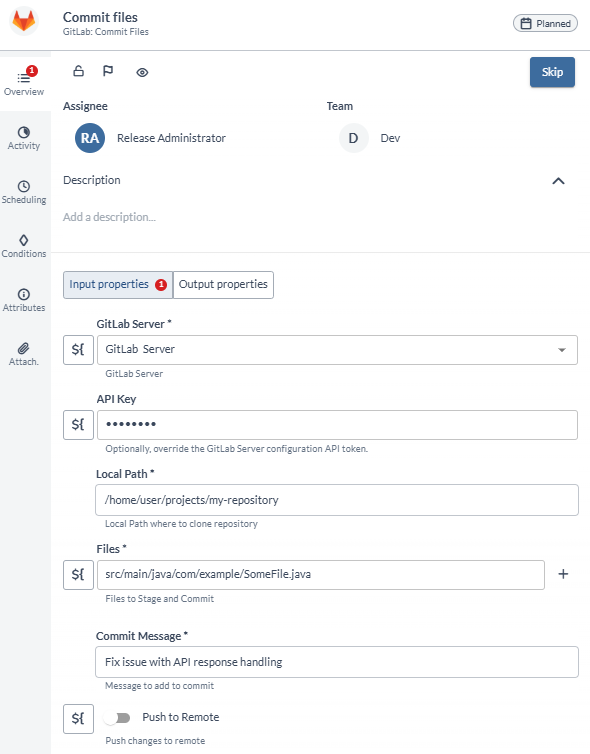Switch to the Output properties tab

(223, 285)
